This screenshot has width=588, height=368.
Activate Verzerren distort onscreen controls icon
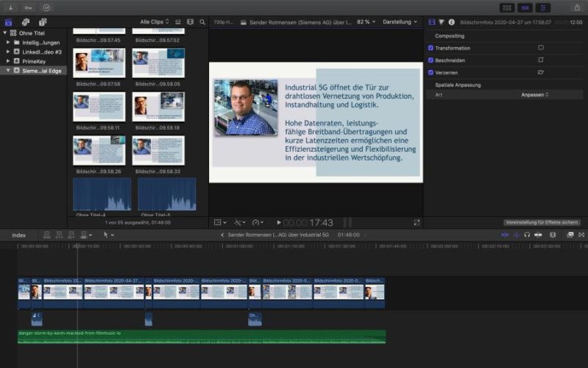[x=541, y=72]
